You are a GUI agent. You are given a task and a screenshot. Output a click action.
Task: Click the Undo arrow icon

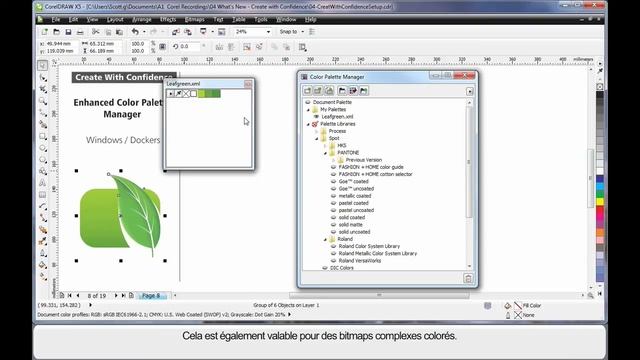(135, 32)
